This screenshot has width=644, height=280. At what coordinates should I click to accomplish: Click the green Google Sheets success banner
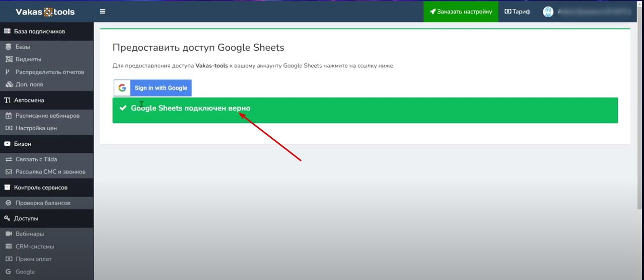click(x=365, y=110)
